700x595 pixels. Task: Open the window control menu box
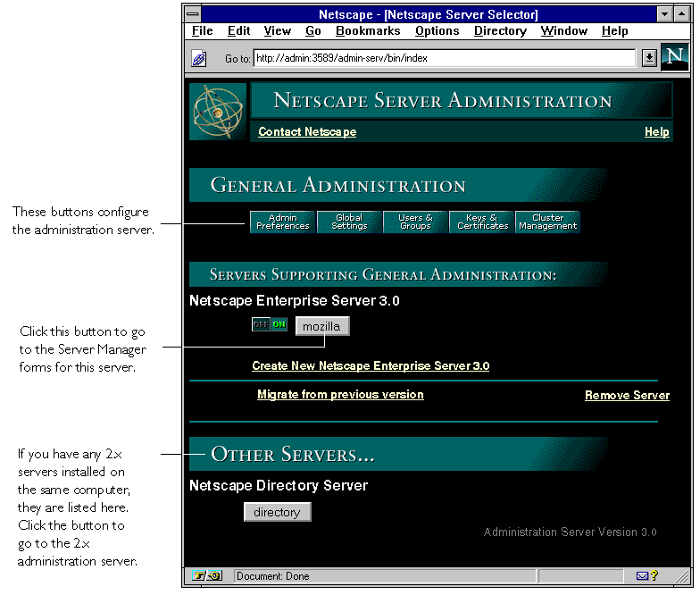pos(193,14)
